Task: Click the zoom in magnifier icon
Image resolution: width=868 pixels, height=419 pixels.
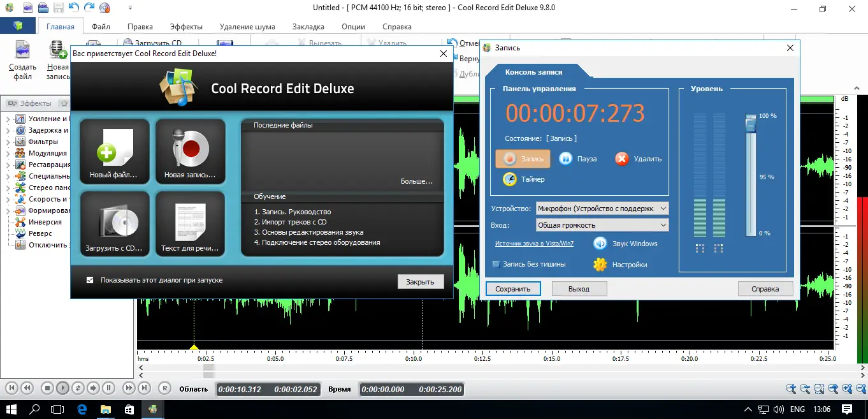Action: 790,388
